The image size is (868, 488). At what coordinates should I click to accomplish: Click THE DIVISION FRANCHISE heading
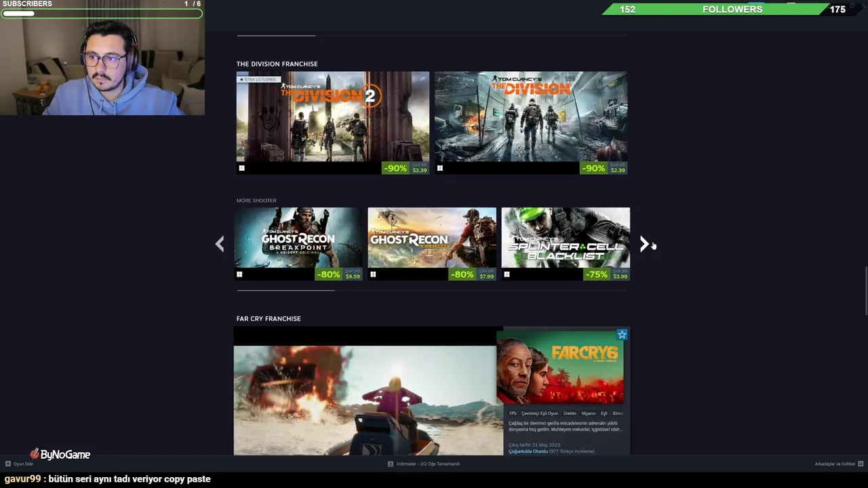pyautogui.click(x=277, y=64)
